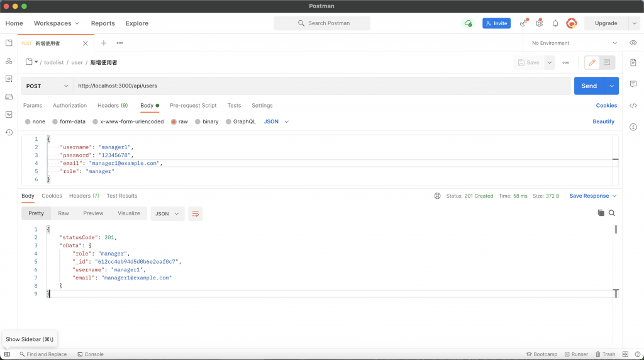Open the satellite capture requests icon
Image resolution: width=644 pixels, height=360 pixels.
tap(524, 23)
